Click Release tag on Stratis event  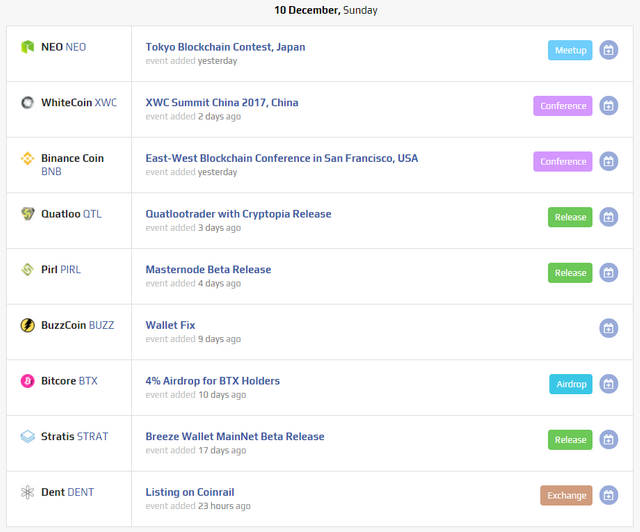click(570, 440)
